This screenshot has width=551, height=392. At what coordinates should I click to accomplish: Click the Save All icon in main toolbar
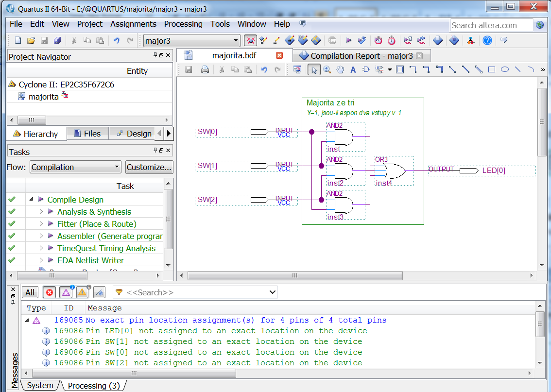(x=57, y=40)
